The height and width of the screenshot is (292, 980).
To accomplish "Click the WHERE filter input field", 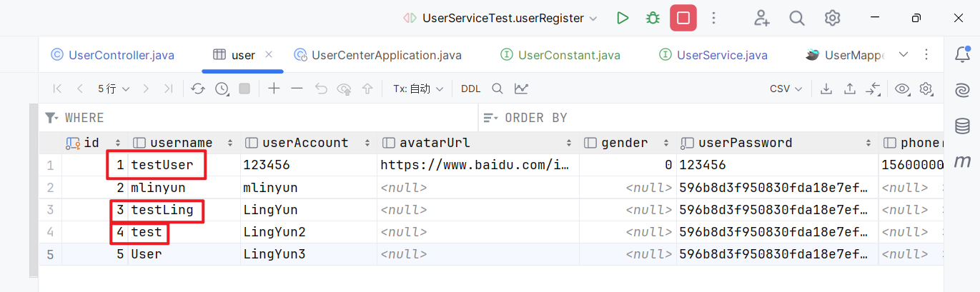I will [264, 118].
